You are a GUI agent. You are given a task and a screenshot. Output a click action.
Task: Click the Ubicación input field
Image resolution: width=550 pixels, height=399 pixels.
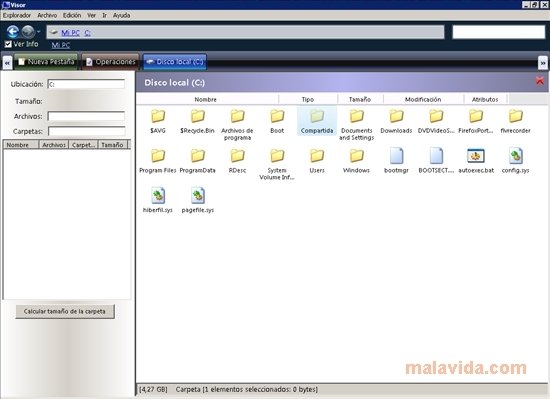[x=86, y=84]
